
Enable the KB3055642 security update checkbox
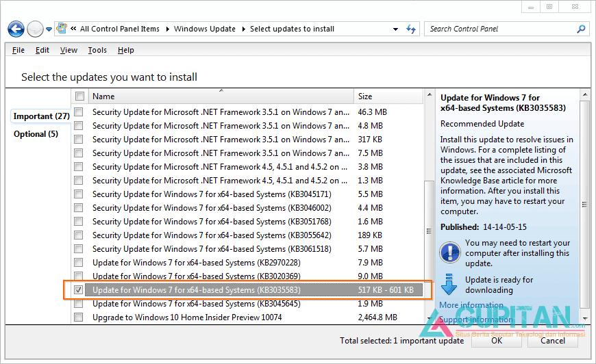pos(78,235)
